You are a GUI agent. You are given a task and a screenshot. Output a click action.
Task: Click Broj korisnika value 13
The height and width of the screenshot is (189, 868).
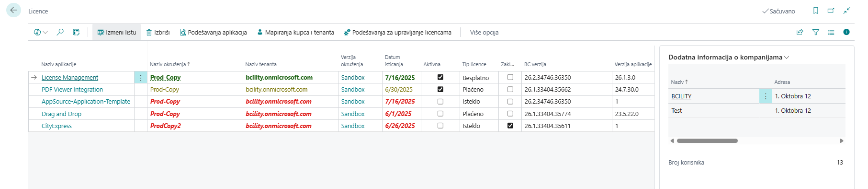coord(840,162)
